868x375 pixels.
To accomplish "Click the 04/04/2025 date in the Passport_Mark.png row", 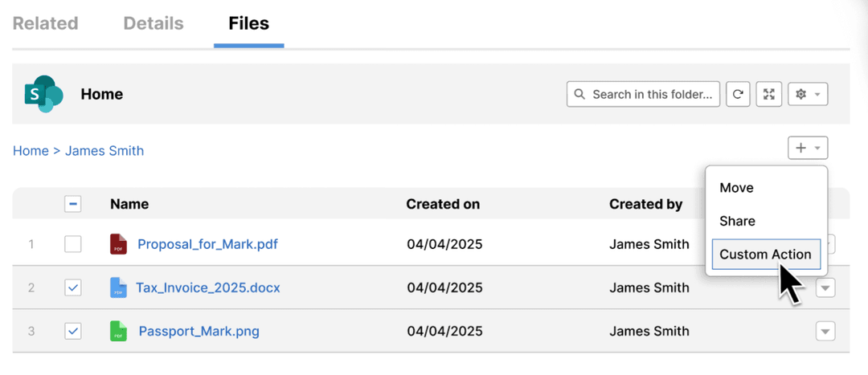I will 444,332.
